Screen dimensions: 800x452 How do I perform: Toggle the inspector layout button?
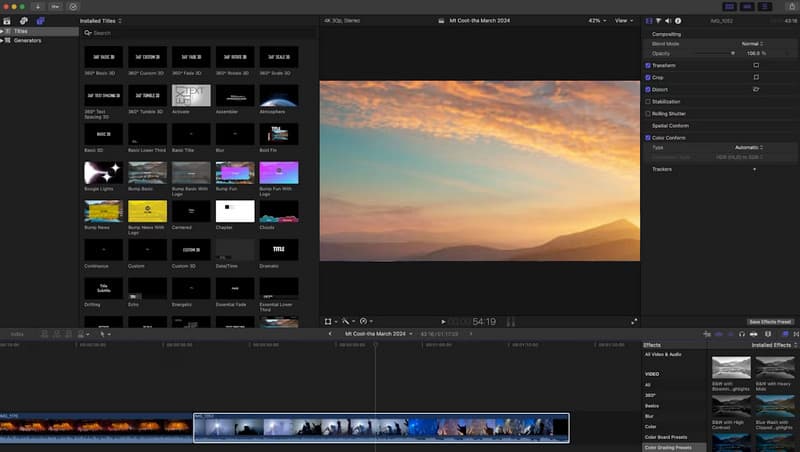point(764,7)
